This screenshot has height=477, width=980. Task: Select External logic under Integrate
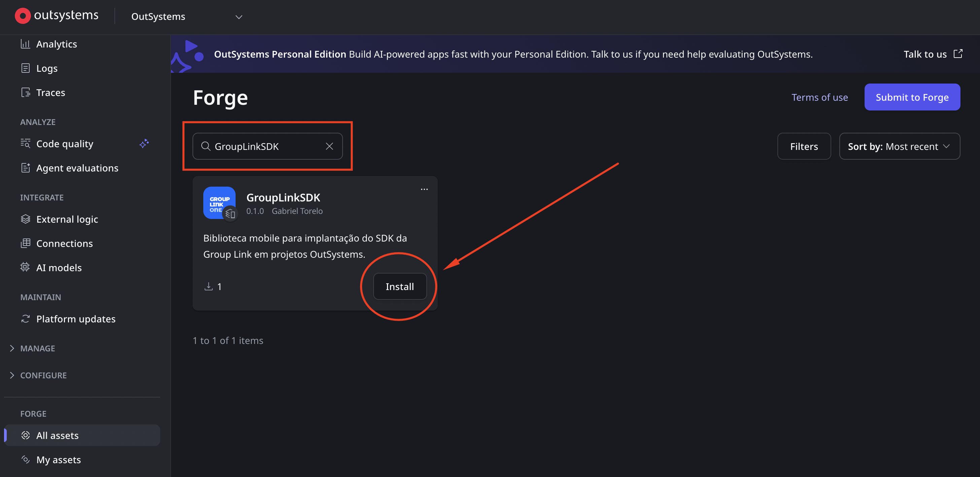(x=67, y=219)
